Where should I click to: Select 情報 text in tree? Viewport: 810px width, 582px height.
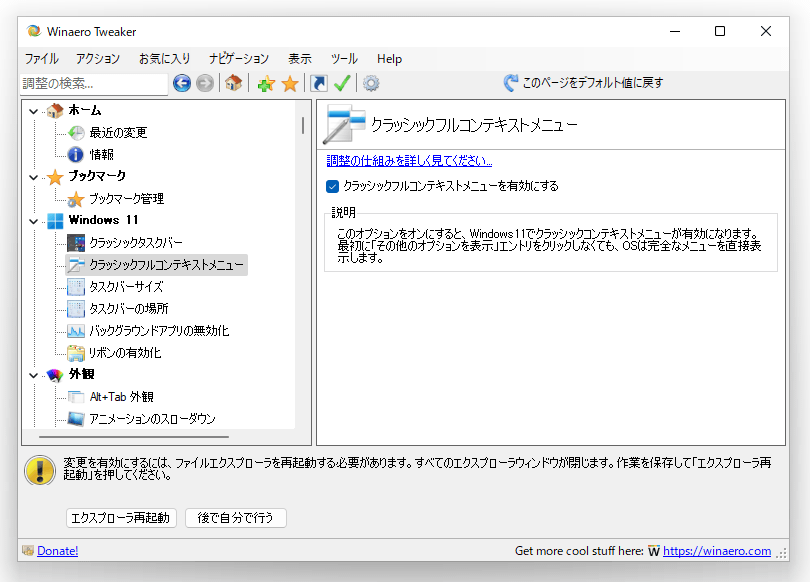point(101,154)
